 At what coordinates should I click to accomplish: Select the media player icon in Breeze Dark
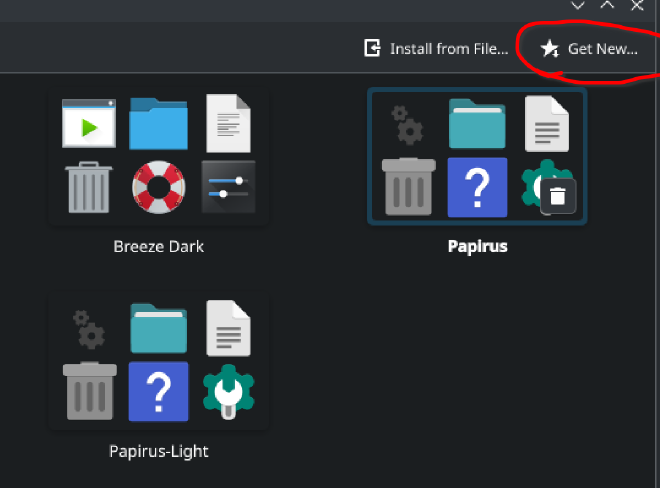[x=89, y=124]
